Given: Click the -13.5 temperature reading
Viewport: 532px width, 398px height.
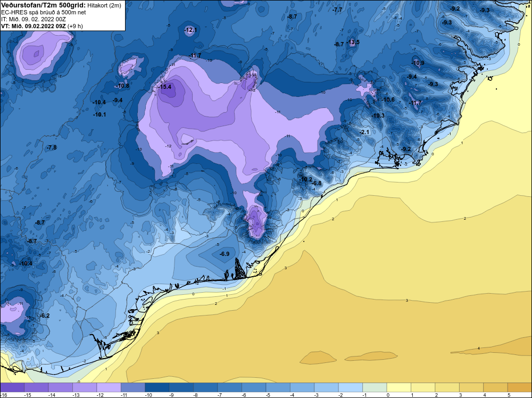Looking at the screenshot, I should point(354,42).
